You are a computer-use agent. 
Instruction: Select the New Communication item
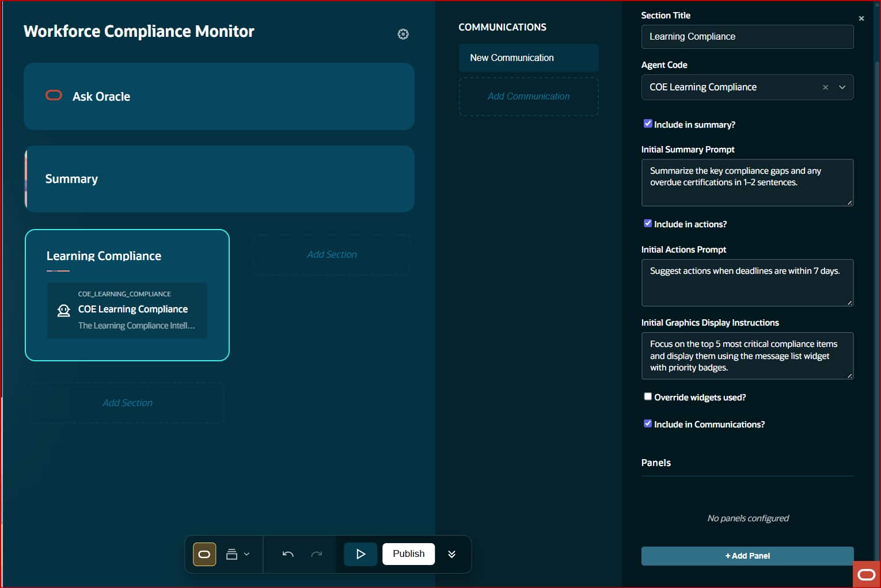(529, 58)
